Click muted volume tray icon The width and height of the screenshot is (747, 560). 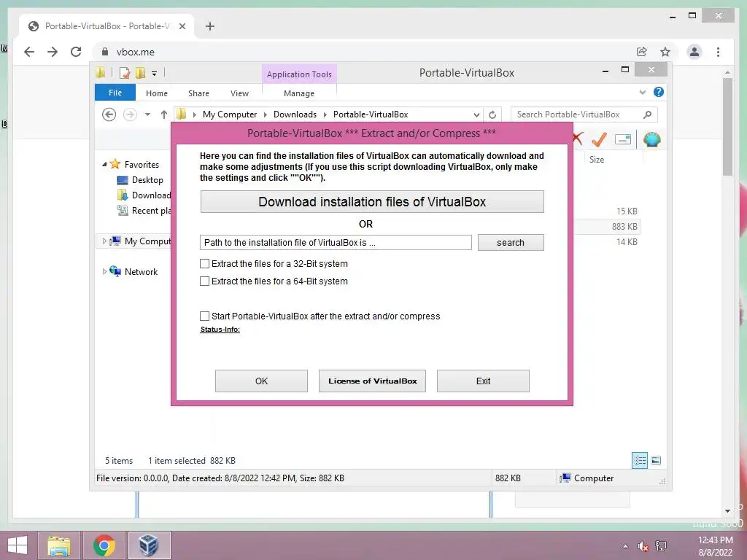(x=643, y=546)
